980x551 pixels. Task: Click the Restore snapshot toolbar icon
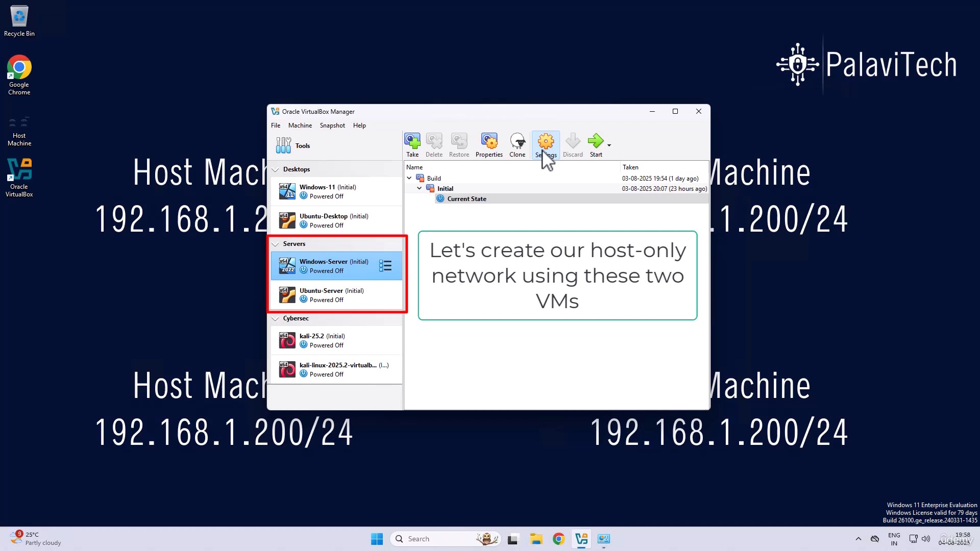pyautogui.click(x=459, y=145)
